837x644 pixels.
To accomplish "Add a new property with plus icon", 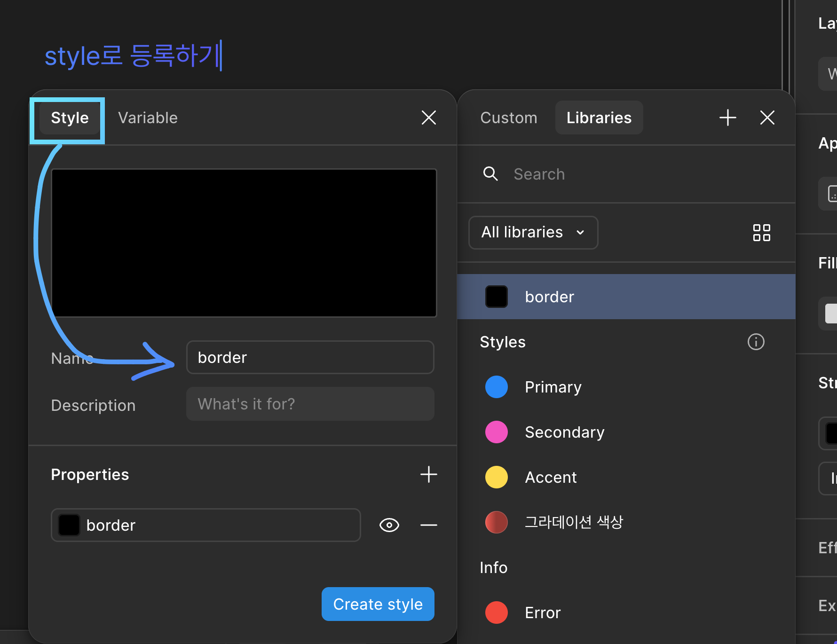I will [x=428, y=474].
